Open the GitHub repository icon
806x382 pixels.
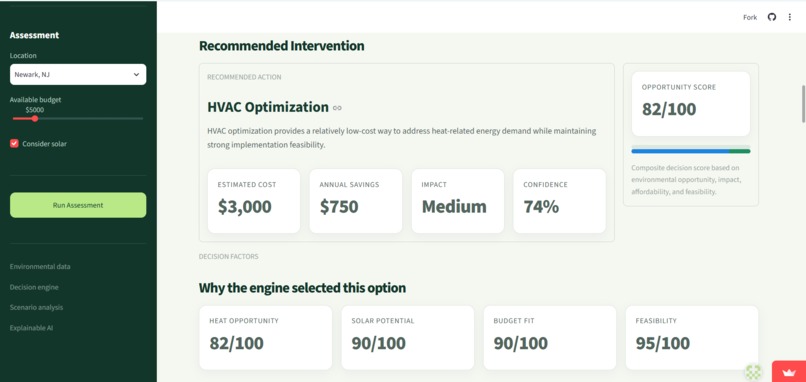(772, 17)
